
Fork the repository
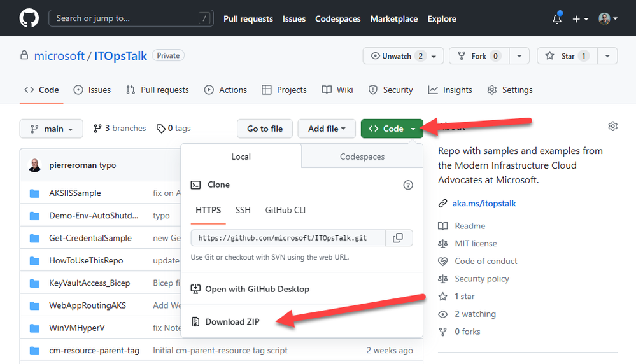tap(479, 56)
